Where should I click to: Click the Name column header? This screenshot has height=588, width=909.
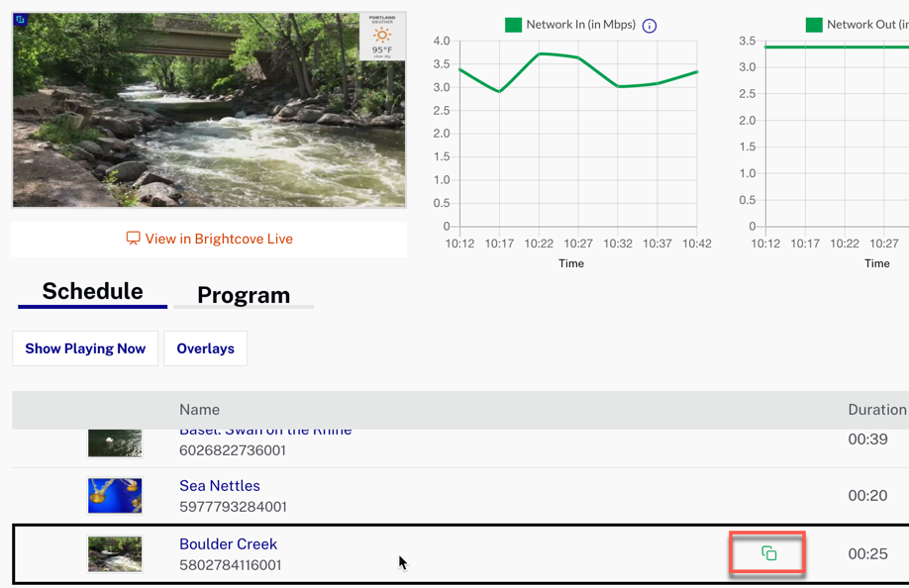coord(199,410)
